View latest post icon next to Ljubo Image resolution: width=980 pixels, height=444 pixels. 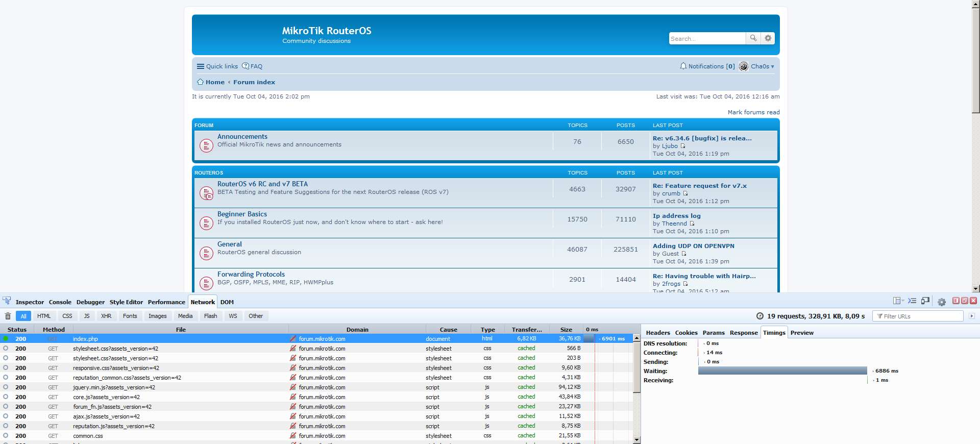[683, 146]
